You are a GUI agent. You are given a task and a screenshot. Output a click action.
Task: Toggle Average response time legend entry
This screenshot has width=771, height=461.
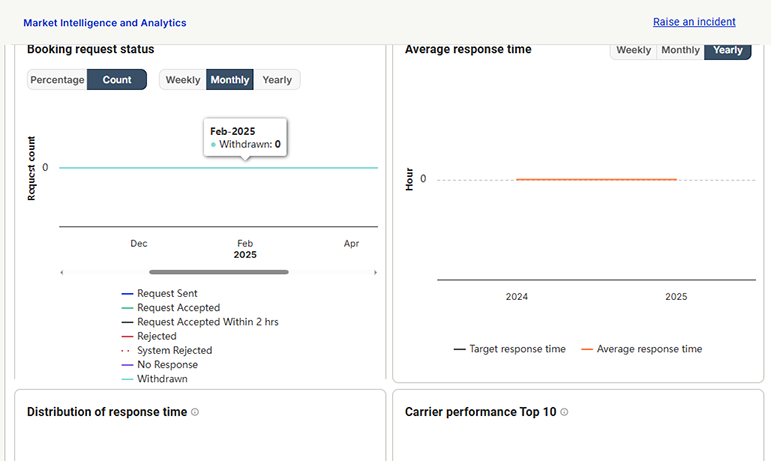[x=642, y=349]
